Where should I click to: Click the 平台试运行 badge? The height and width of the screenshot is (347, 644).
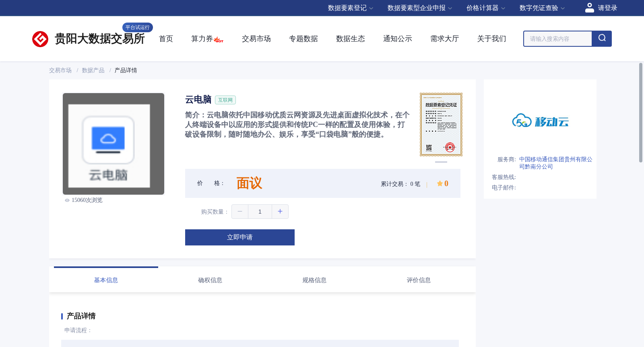click(138, 27)
